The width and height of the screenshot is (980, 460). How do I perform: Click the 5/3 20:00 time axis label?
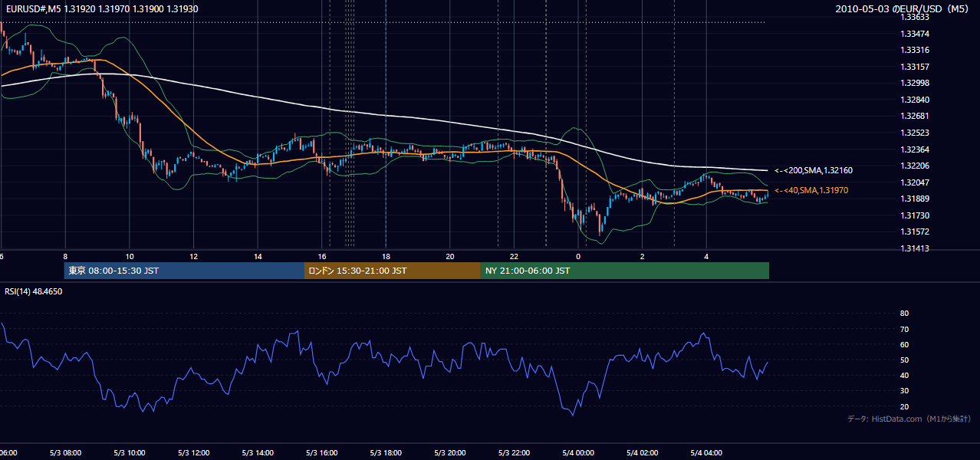point(450,453)
